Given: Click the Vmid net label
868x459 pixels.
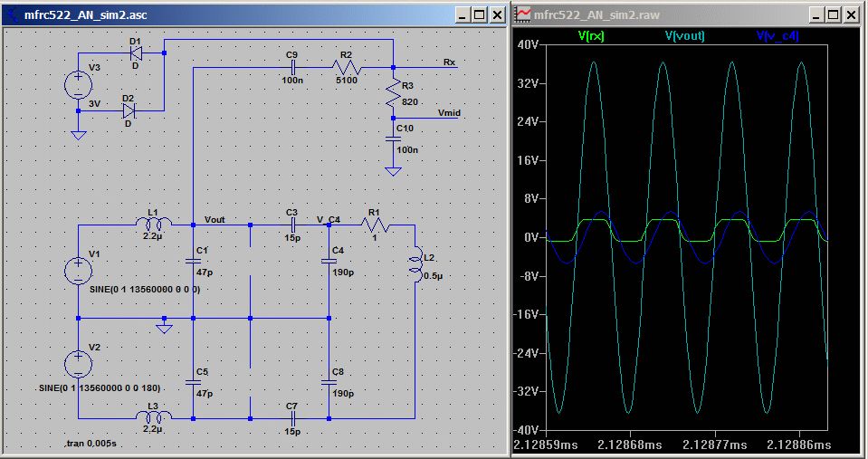Looking at the screenshot, I should (x=449, y=113).
